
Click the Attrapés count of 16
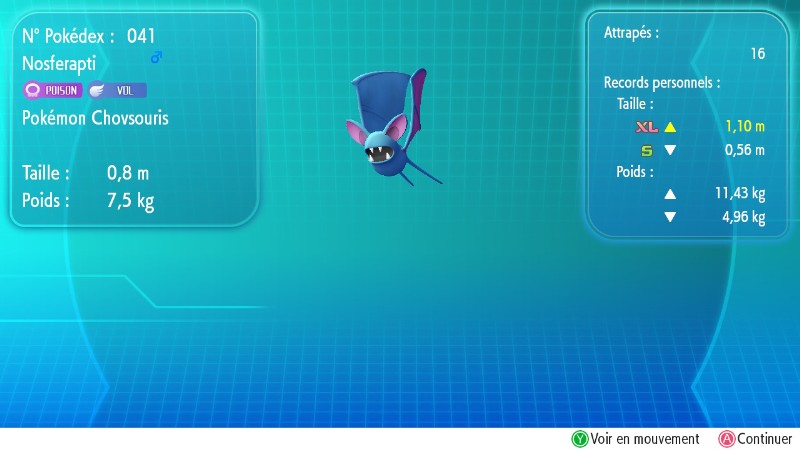coord(757,54)
